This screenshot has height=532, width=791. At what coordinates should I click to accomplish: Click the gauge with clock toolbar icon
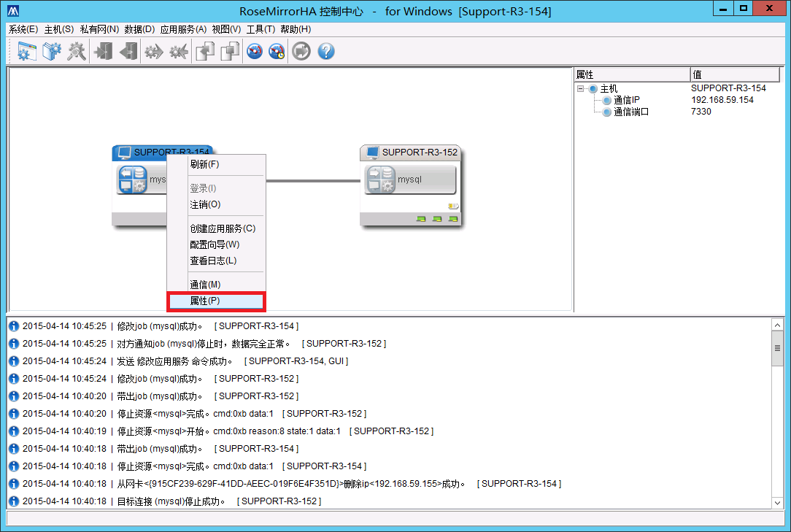[x=277, y=51]
